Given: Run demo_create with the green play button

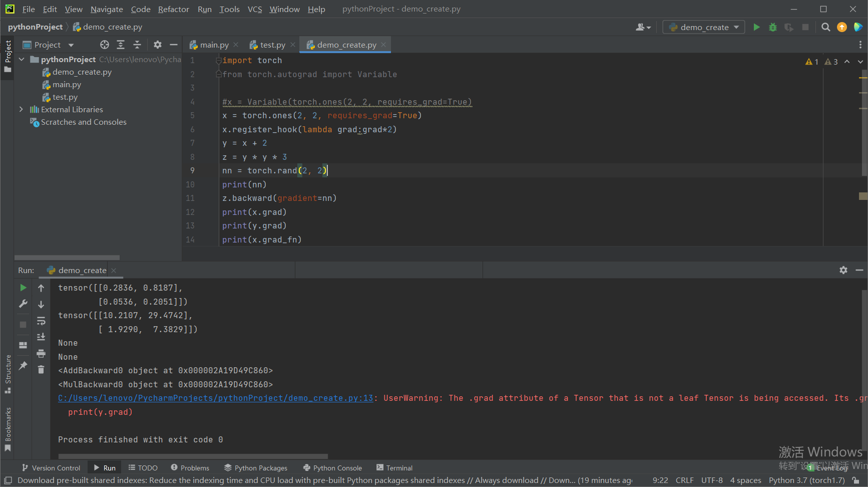Looking at the screenshot, I should point(756,27).
